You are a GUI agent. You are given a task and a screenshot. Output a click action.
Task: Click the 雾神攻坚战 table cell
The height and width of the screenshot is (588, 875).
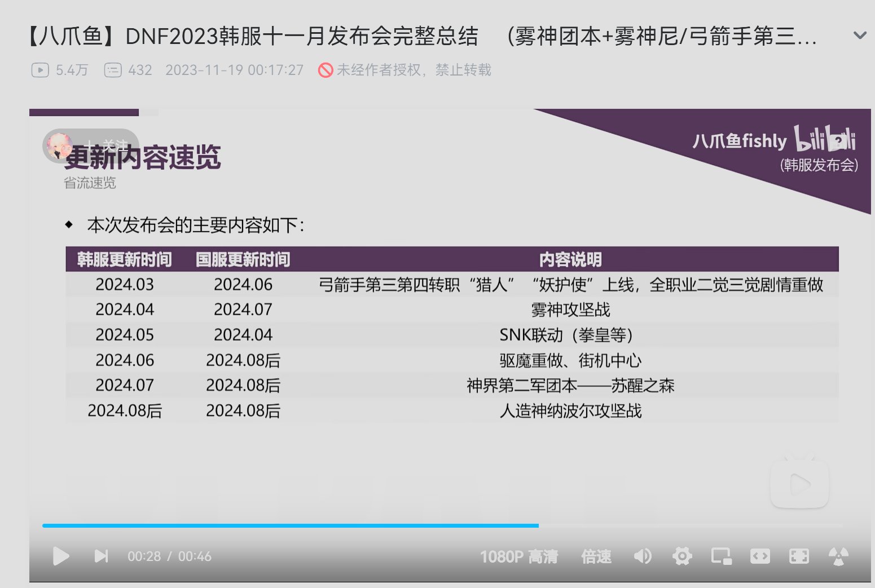point(570,310)
